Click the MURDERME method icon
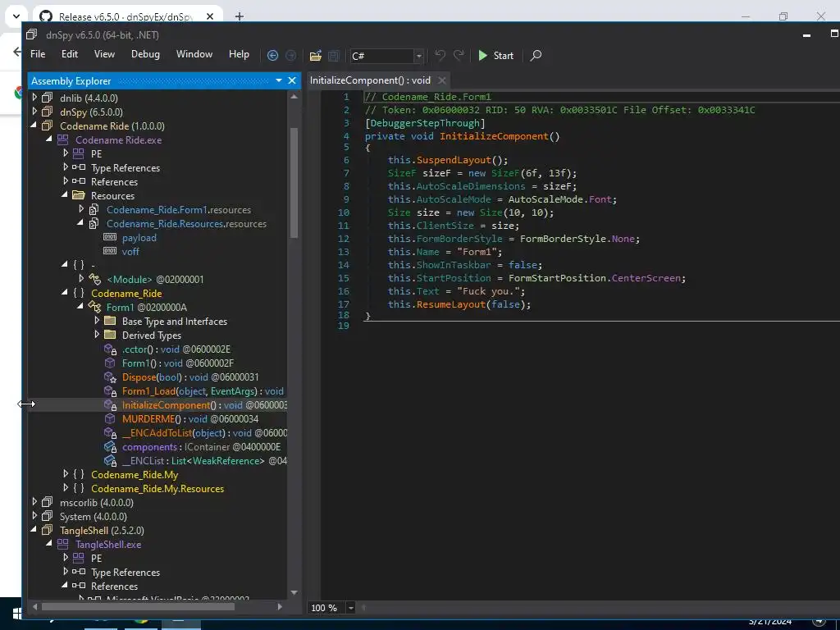This screenshot has height=630, width=840. (x=110, y=418)
